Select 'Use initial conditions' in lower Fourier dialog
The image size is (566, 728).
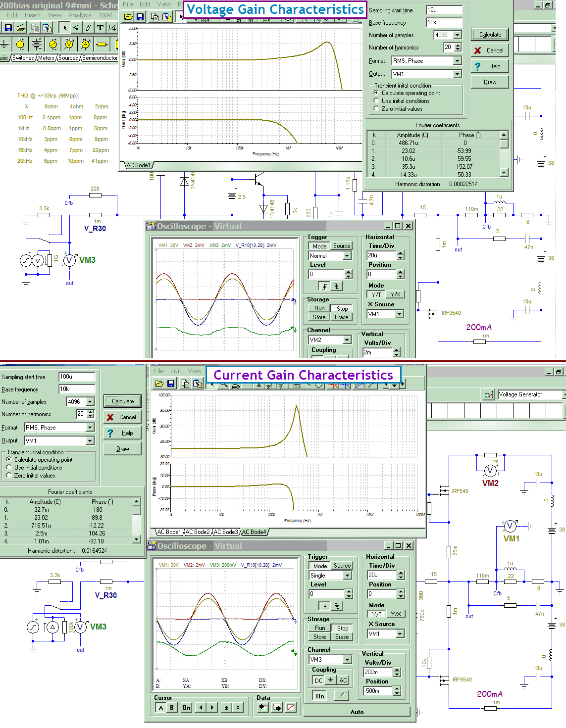(x=34, y=468)
